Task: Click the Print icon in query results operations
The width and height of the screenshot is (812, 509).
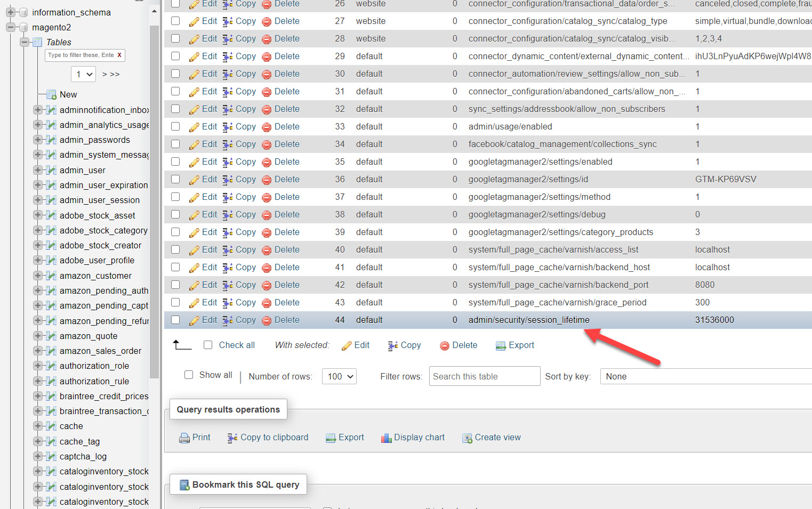Action: tap(184, 438)
